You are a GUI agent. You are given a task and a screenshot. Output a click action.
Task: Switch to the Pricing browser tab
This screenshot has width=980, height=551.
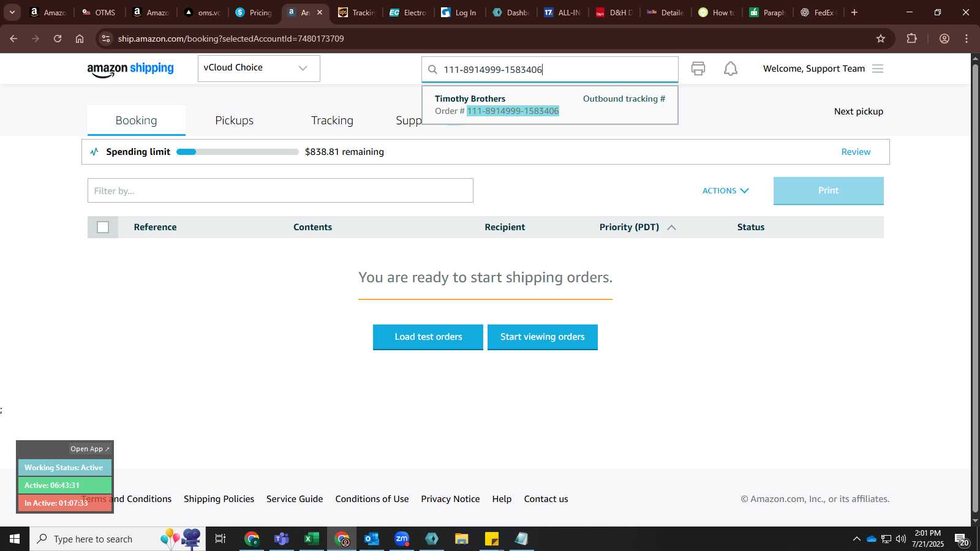click(x=254, y=12)
